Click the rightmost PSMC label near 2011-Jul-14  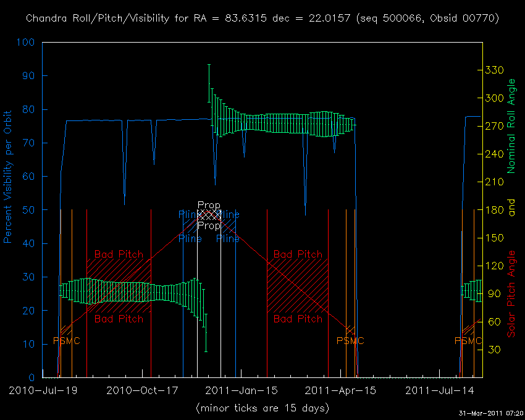point(468,341)
